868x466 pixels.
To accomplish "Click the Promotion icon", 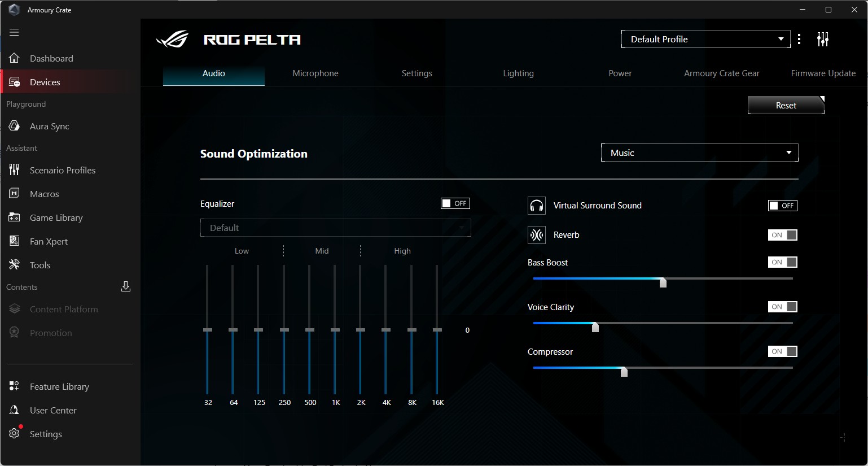I will pos(15,333).
